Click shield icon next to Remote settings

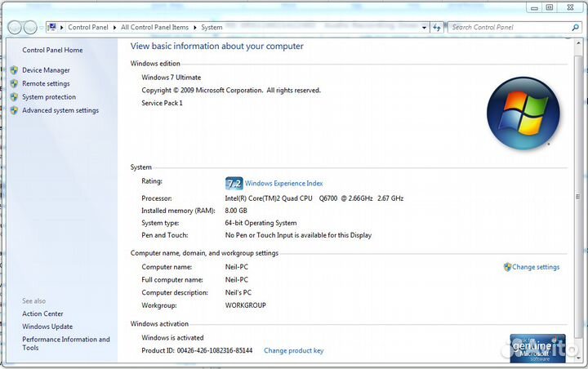[x=14, y=83]
